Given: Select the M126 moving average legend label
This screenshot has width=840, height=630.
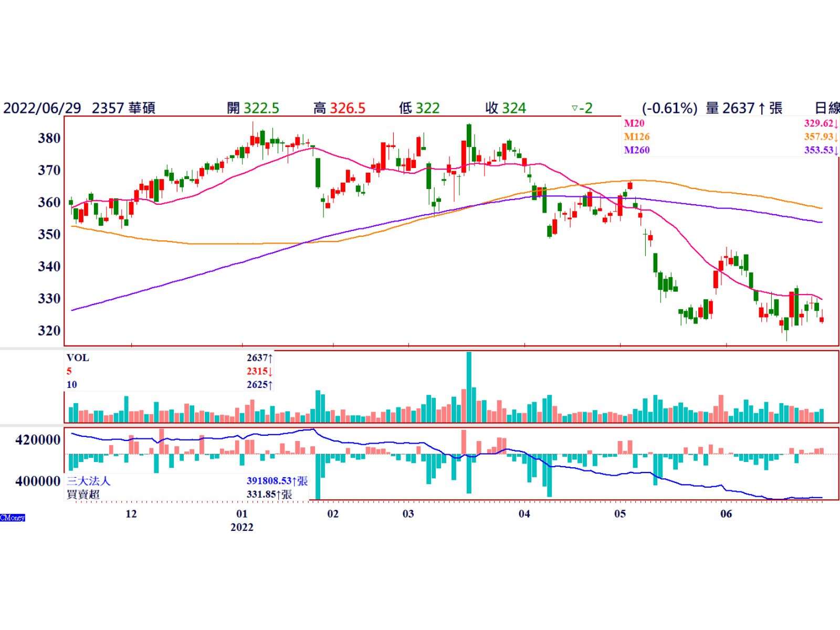Looking at the screenshot, I should tap(636, 136).
